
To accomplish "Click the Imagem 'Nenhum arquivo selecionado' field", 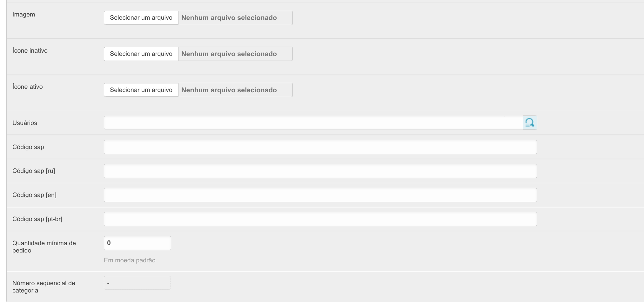I will (235, 18).
